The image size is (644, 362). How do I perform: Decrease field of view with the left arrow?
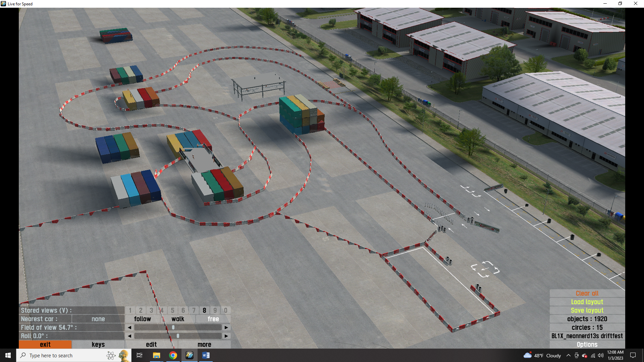(x=129, y=327)
